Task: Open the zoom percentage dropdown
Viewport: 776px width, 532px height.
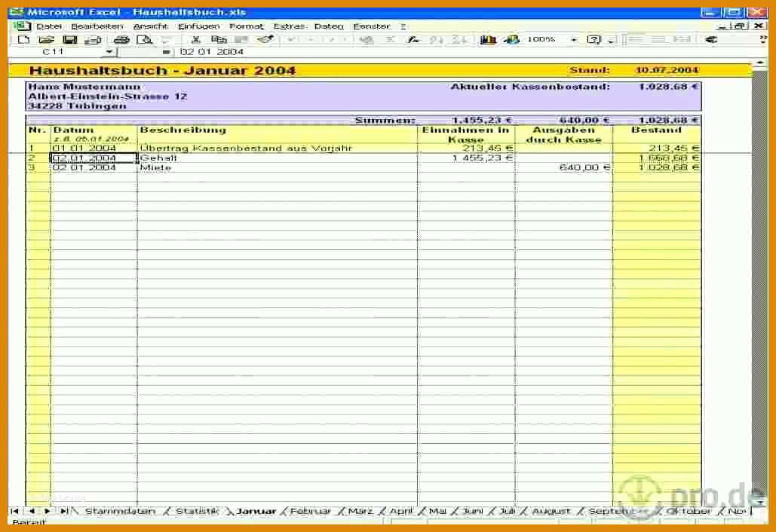Action: coord(574,39)
